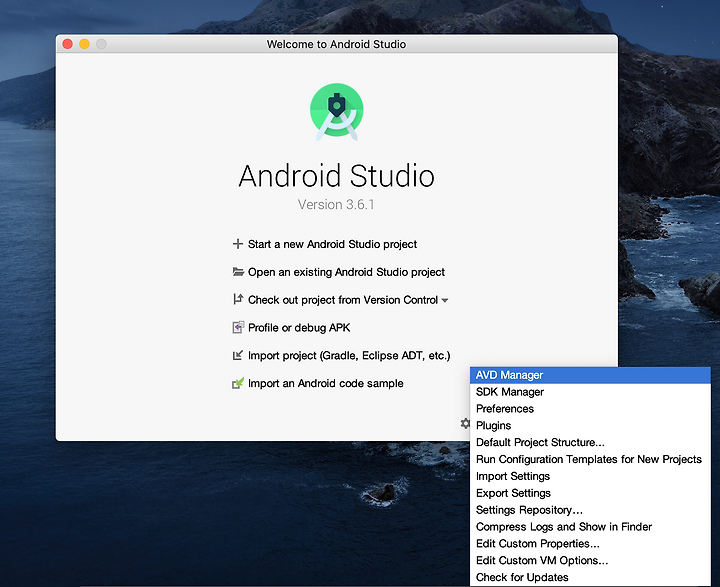720x587 pixels.
Task: Open AVD Manager from the menu
Action: click(590, 375)
